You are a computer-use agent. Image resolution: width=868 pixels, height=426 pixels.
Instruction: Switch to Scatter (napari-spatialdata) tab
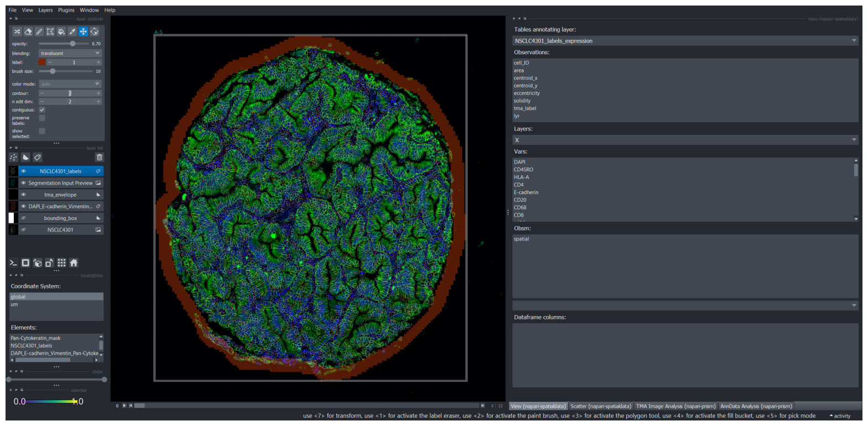click(600, 406)
